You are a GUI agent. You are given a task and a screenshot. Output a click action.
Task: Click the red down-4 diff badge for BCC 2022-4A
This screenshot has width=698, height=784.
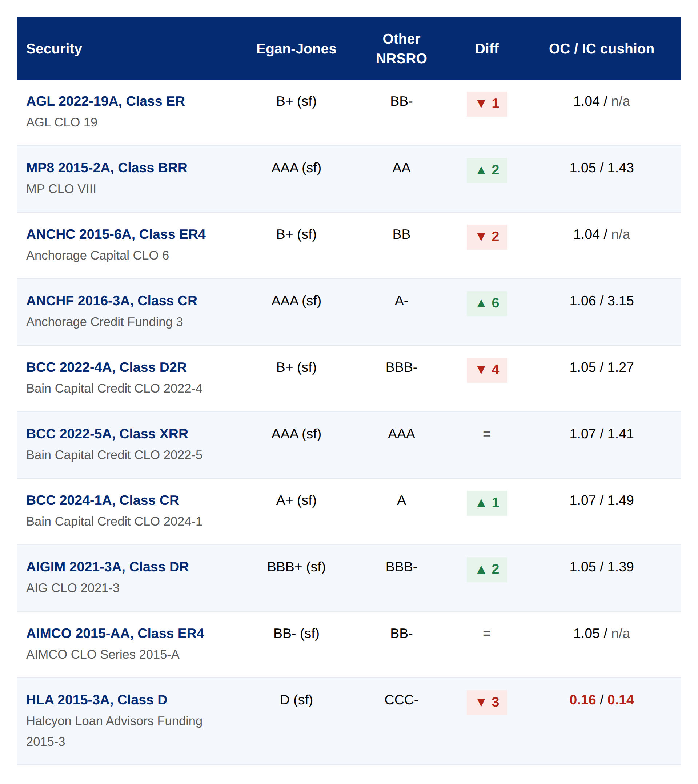tap(486, 370)
